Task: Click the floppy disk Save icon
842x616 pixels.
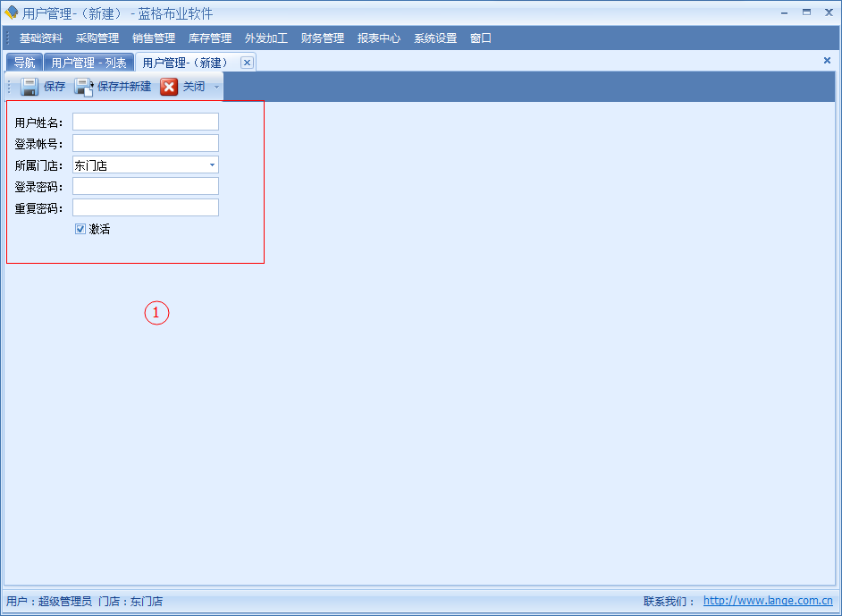Action: click(29, 87)
